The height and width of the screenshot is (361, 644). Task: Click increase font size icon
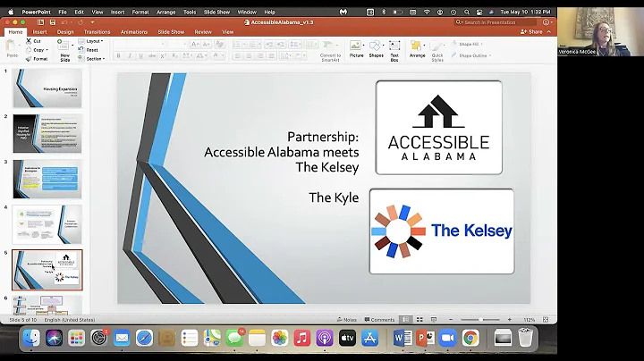point(195,44)
